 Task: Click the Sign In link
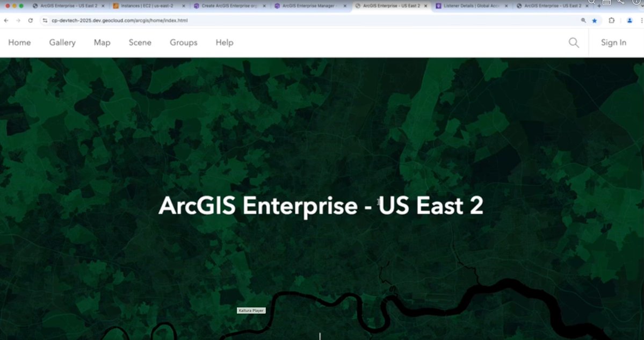[613, 42]
